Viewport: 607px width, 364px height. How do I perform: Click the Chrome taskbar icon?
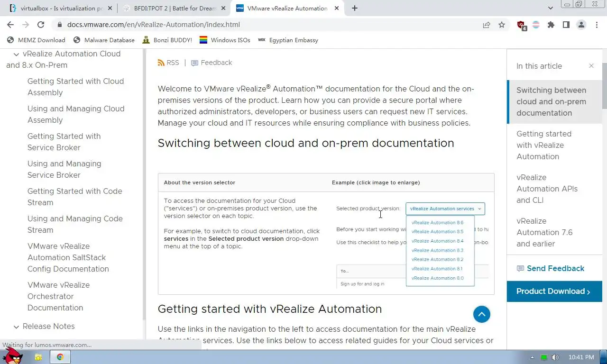point(60,357)
